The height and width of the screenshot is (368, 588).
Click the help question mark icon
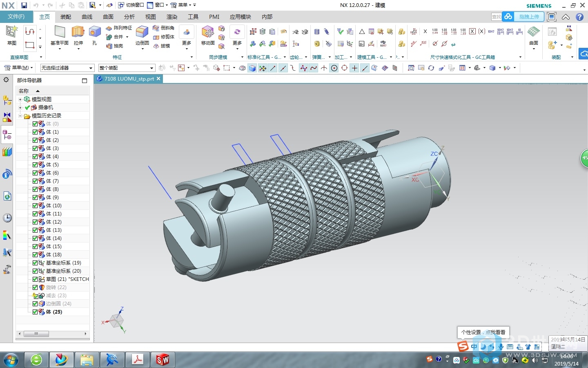[579, 17]
